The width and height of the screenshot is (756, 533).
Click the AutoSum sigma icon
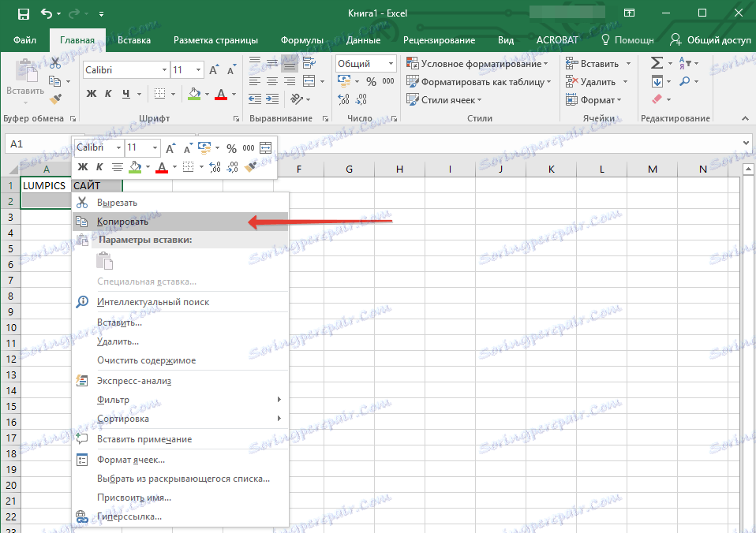[x=656, y=63]
